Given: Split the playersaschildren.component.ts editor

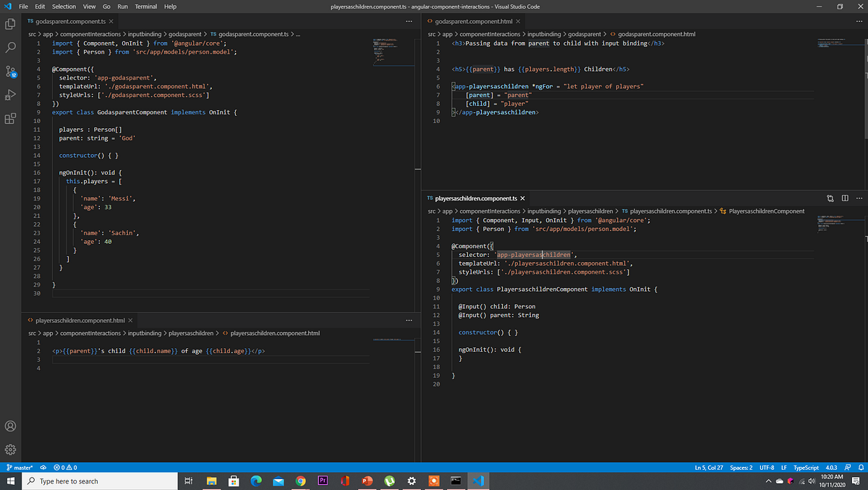Looking at the screenshot, I should pyautogui.click(x=845, y=198).
